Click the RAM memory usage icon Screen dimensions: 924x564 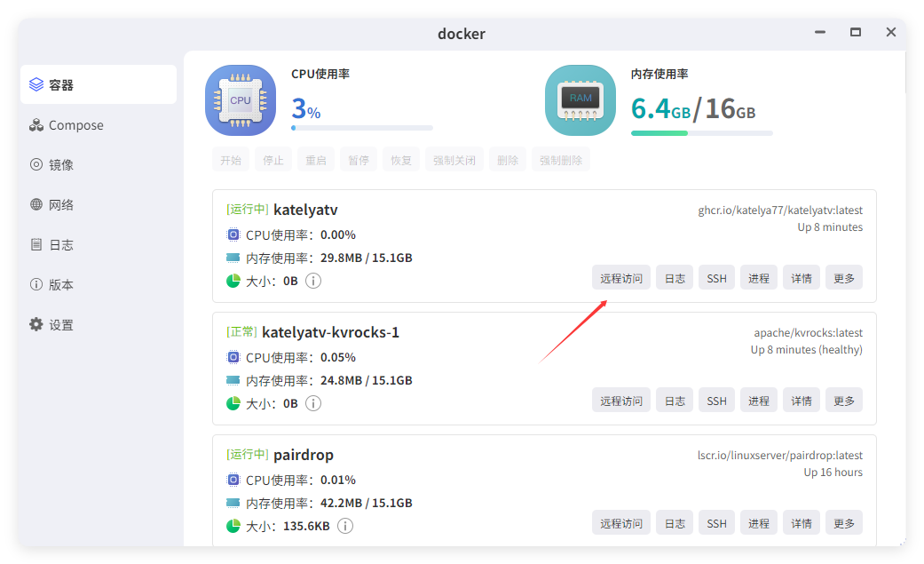[580, 99]
